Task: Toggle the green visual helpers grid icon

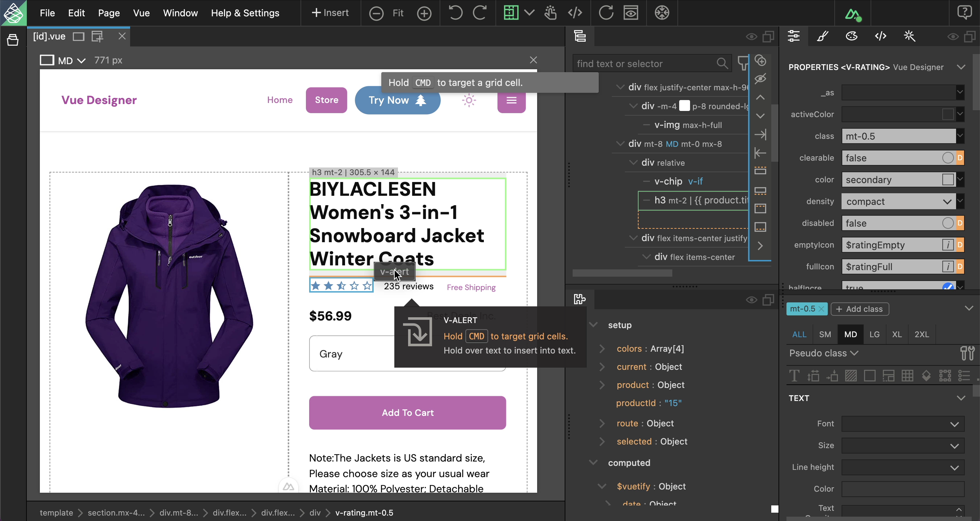Action: point(511,13)
